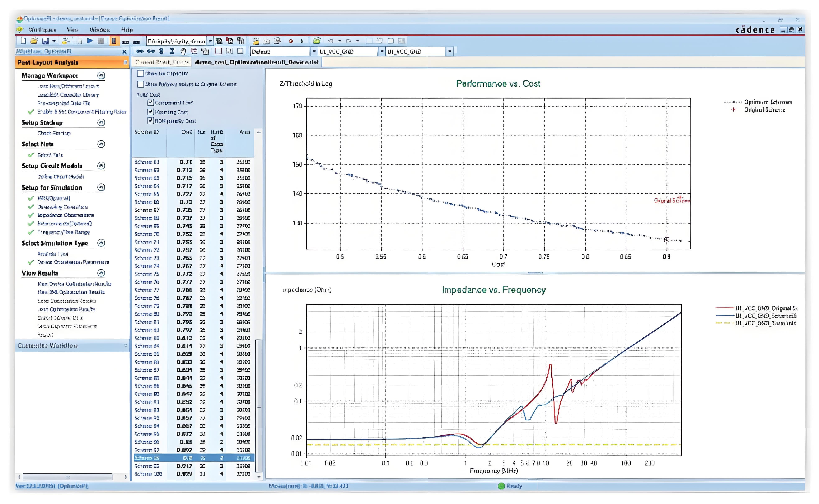Uncheck the Component Cost checkbox

pyautogui.click(x=151, y=102)
